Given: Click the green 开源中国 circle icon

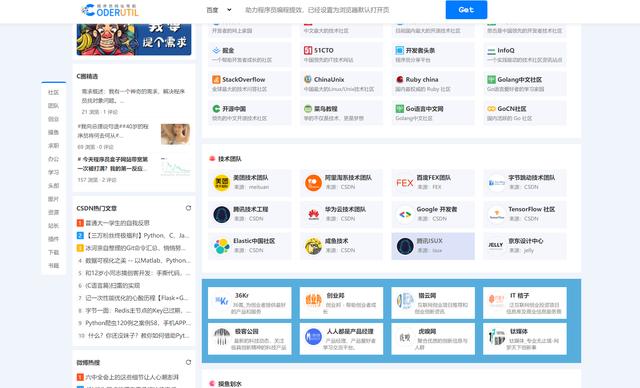Looking at the screenshot, I should [216, 109].
